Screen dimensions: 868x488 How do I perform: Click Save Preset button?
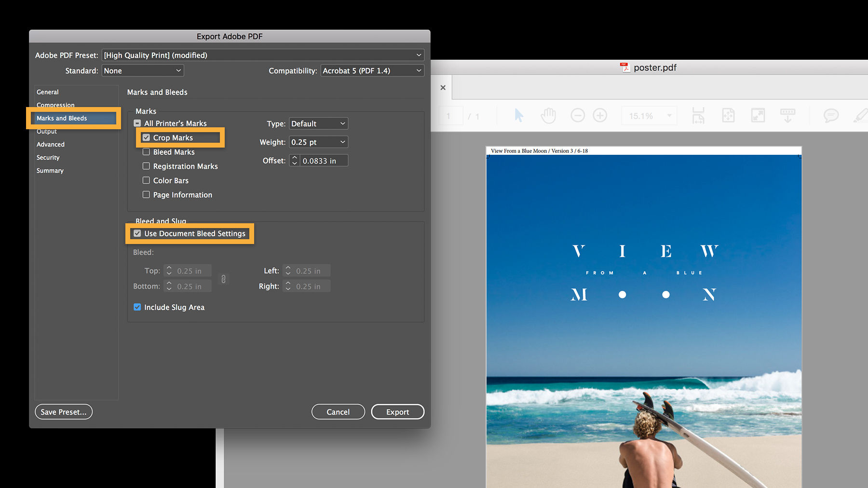pyautogui.click(x=63, y=411)
